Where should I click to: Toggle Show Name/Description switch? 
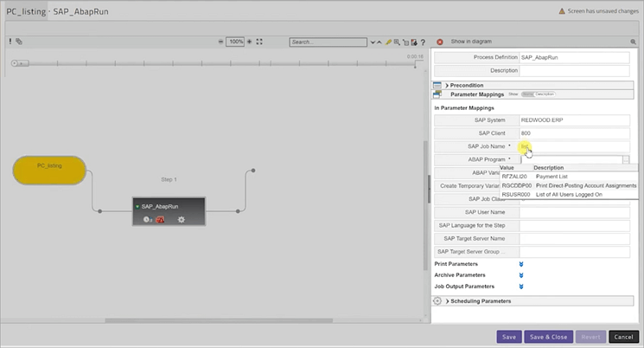[x=538, y=94]
